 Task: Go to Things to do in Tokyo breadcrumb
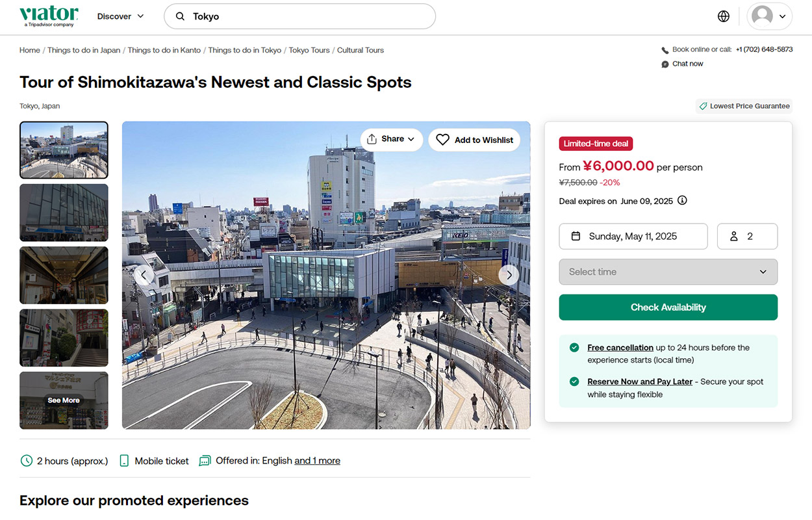tap(244, 50)
